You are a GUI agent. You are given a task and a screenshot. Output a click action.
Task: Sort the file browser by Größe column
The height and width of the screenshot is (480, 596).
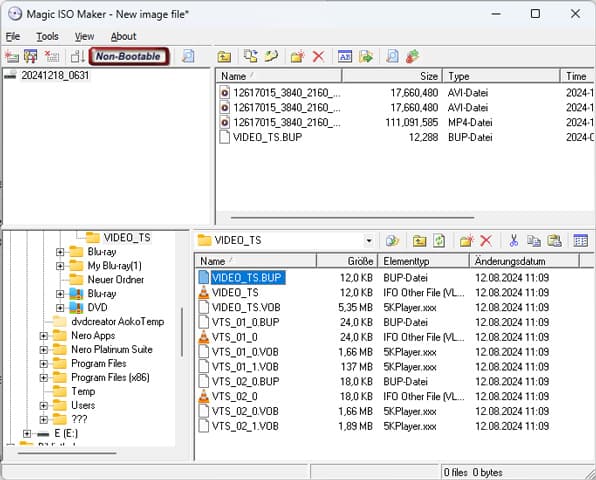tap(346, 261)
